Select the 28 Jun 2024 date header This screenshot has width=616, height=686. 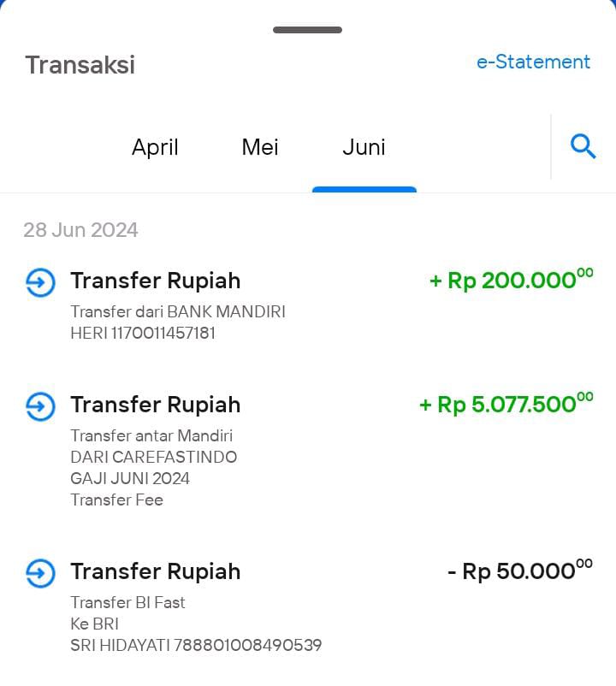click(80, 230)
